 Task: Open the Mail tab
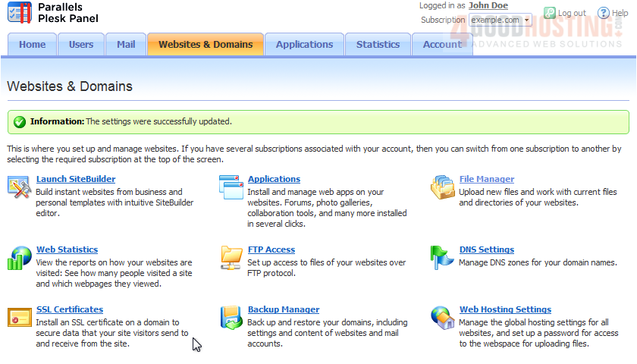point(126,45)
